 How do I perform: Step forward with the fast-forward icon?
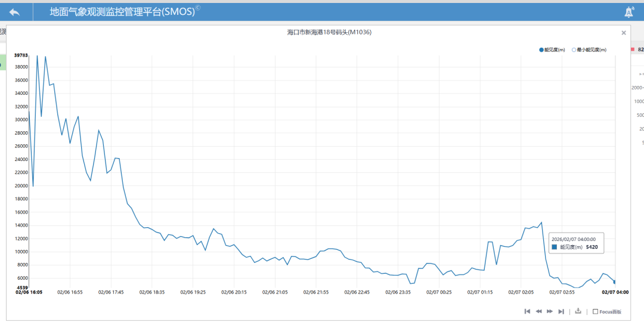550,311
